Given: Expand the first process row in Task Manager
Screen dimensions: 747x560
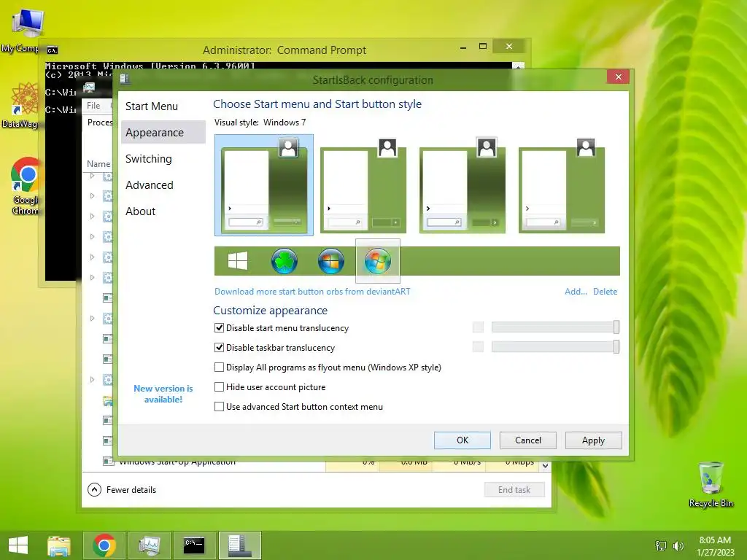Looking at the screenshot, I should pos(92,176).
